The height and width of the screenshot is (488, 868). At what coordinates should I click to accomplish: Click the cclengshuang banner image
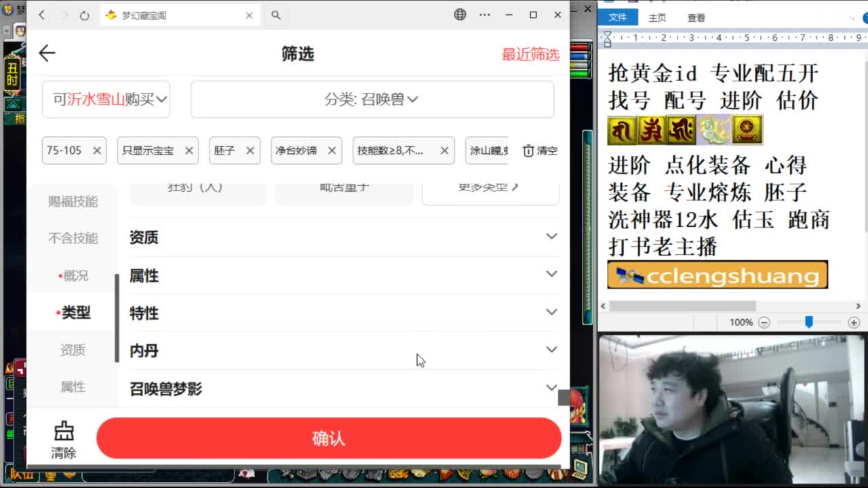pyautogui.click(x=717, y=274)
